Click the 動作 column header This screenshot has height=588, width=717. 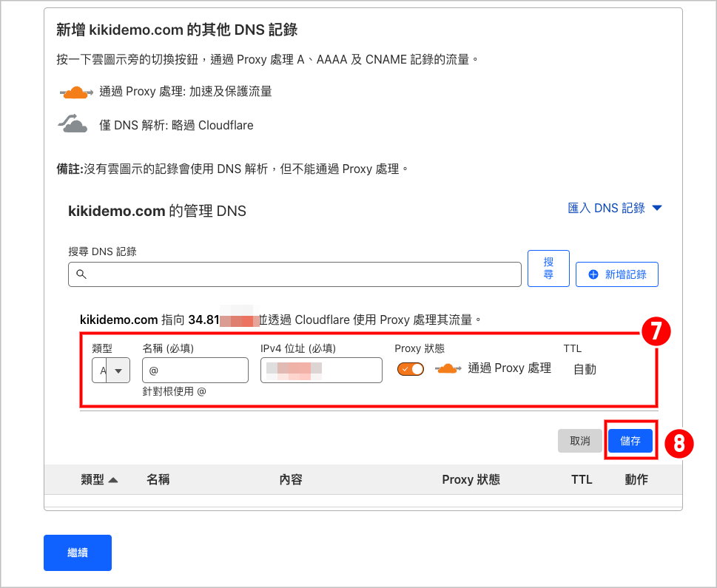(x=636, y=479)
